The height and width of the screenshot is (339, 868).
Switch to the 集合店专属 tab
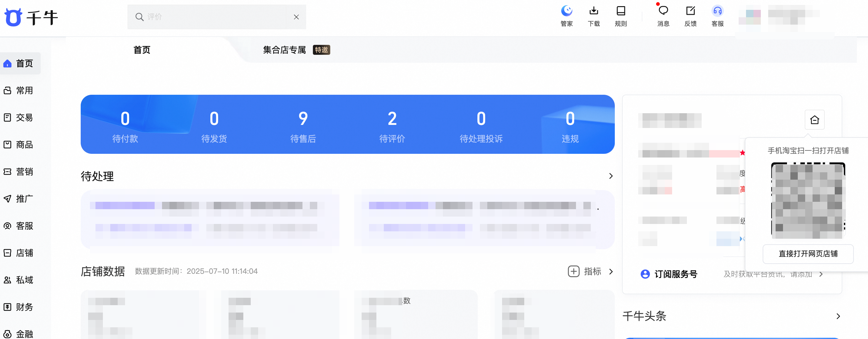pos(284,50)
